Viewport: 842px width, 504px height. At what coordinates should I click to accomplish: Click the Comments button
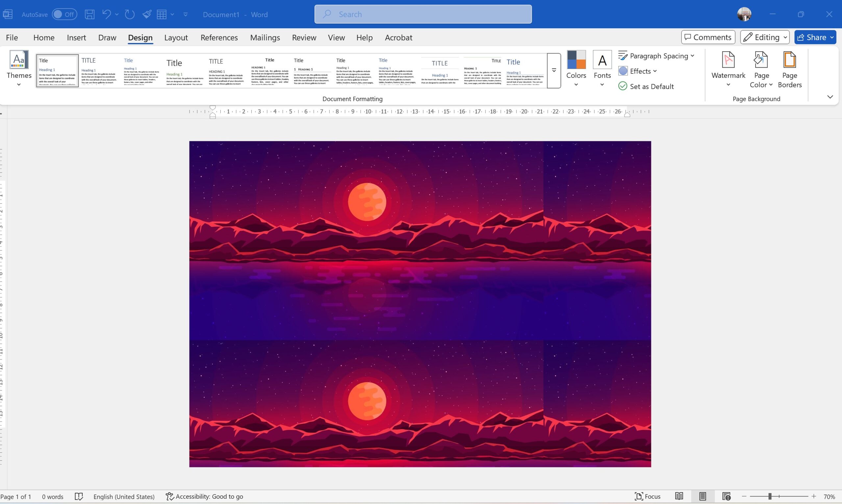(707, 37)
